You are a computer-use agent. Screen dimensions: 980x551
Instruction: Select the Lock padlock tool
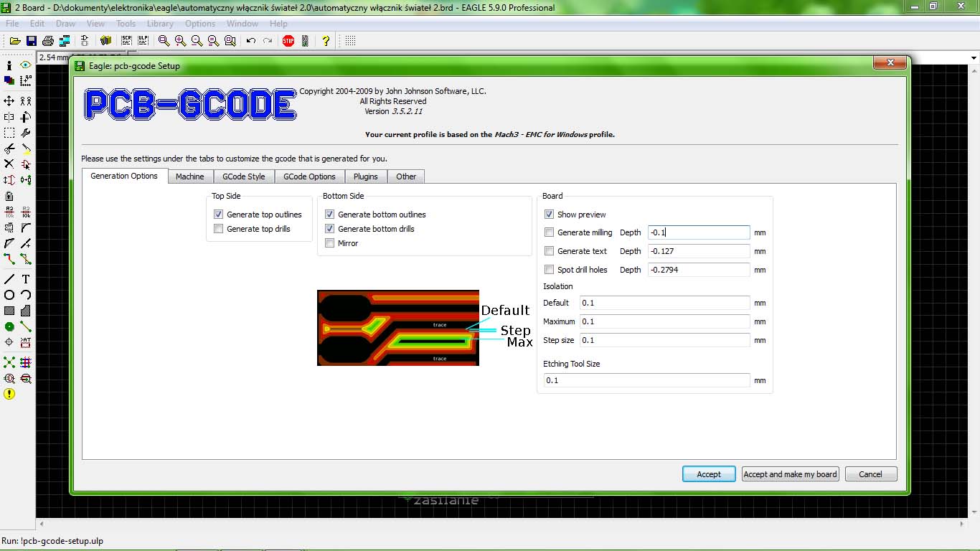(9, 196)
